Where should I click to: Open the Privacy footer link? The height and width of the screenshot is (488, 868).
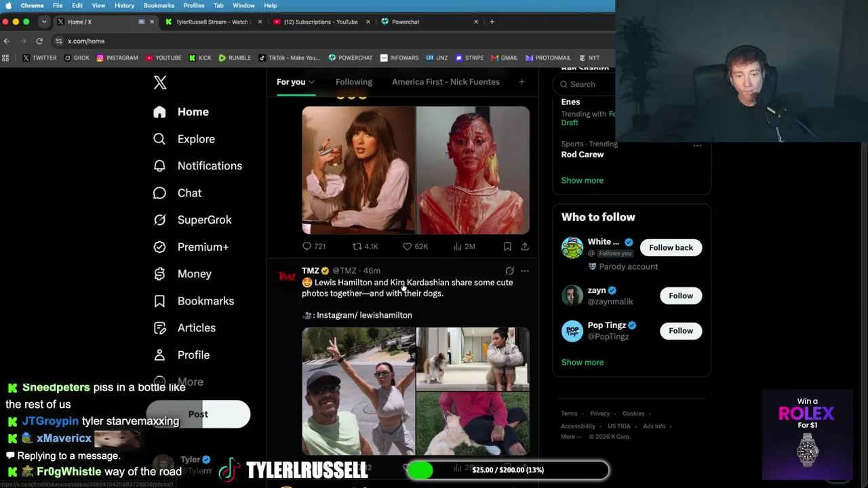[599, 413]
